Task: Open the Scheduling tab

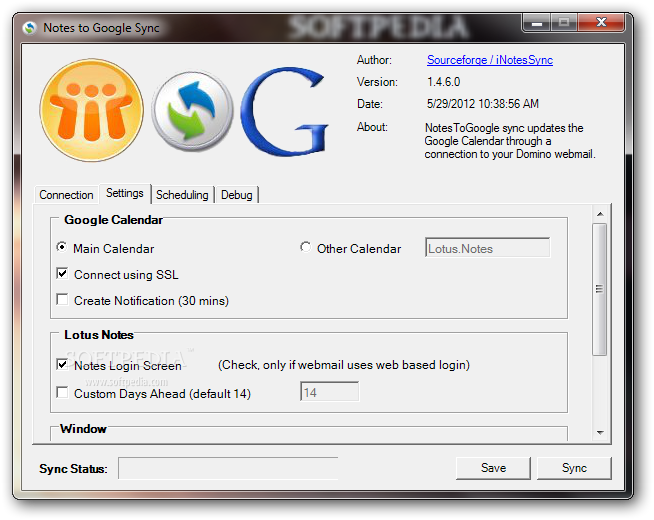Action: click(x=182, y=195)
